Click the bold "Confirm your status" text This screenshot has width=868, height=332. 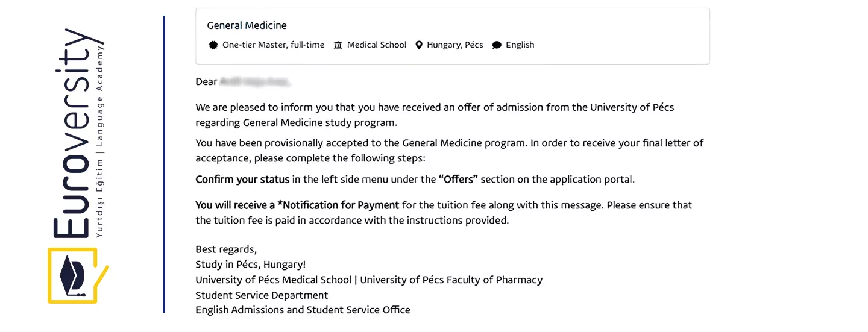(242, 180)
